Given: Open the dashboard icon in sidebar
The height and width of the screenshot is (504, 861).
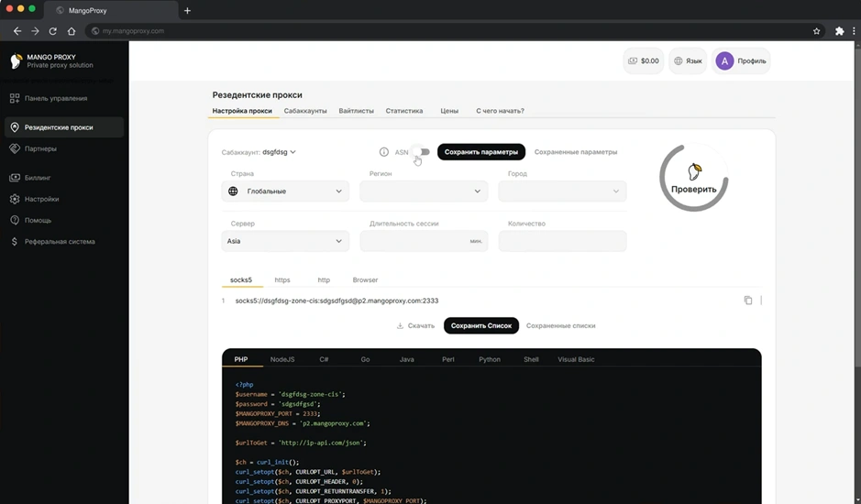Looking at the screenshot, I should pyautogui.click(x=15, y=98).
